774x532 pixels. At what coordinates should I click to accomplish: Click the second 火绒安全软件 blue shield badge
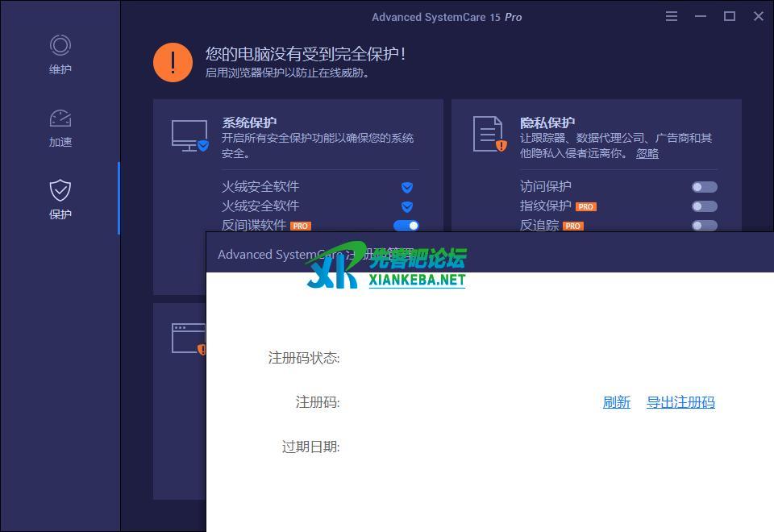(x=407, y=206)
